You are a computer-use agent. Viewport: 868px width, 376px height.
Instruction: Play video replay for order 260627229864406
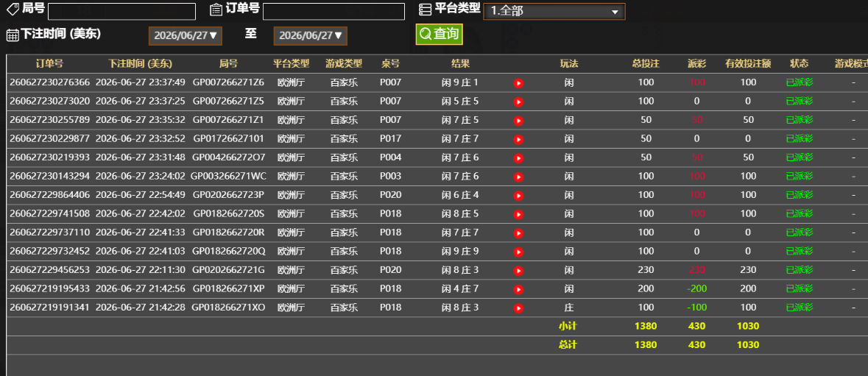[x=518, y=196]
